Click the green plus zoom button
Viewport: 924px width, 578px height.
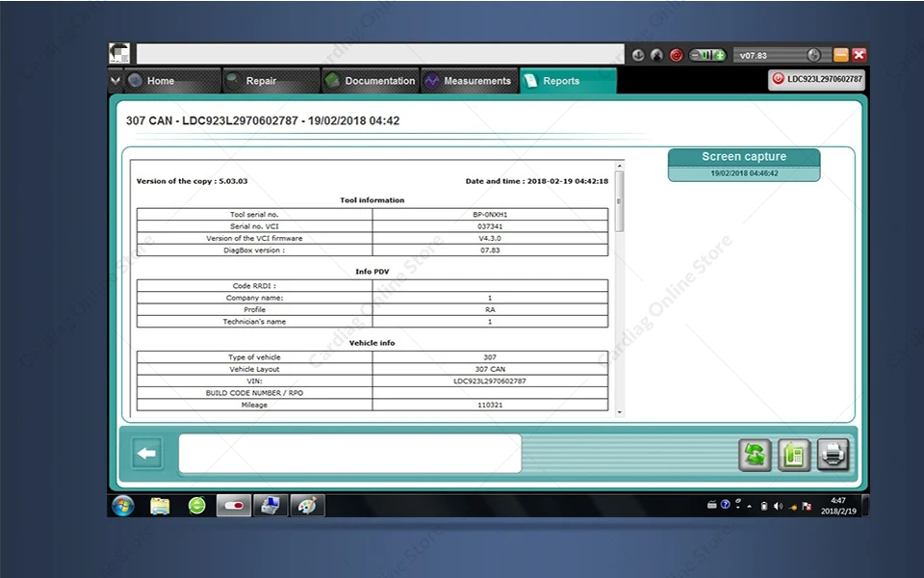[x=720, y=55]
